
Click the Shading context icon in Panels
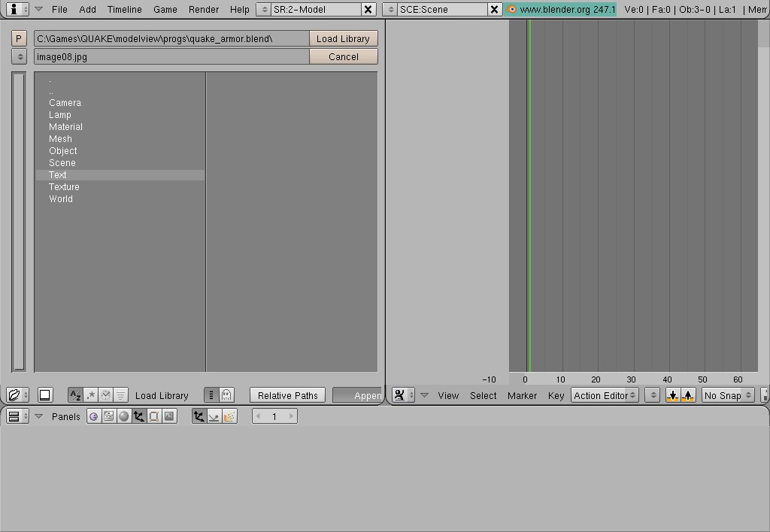124,416
